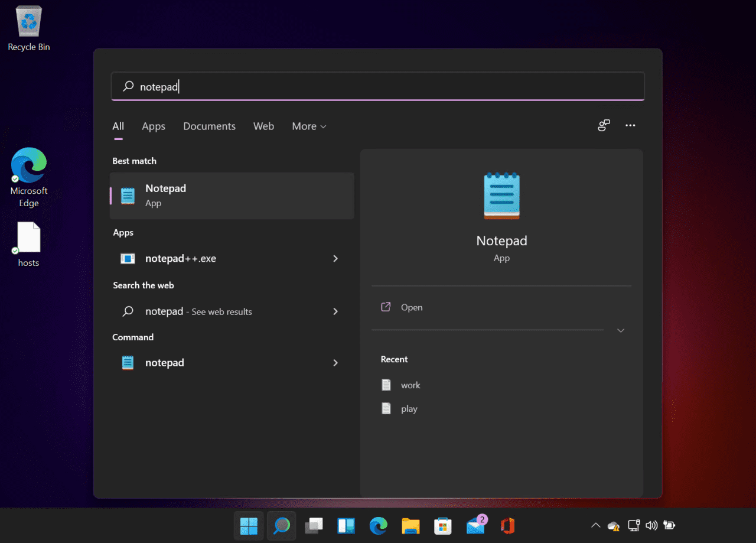Click the Open link icon in preview pane
This screenshot has width=756, height=543.
[x=386, y=307]
